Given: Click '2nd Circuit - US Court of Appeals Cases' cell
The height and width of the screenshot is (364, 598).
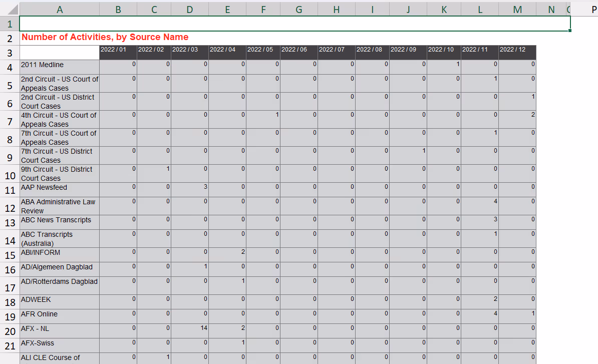Looking at the screenshot, I should pos(60,84).
